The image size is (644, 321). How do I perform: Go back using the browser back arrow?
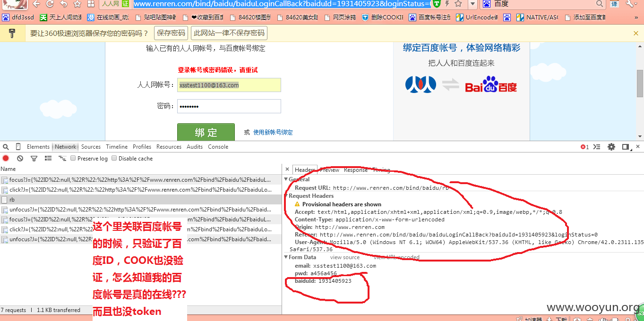[x=36, y=4]
